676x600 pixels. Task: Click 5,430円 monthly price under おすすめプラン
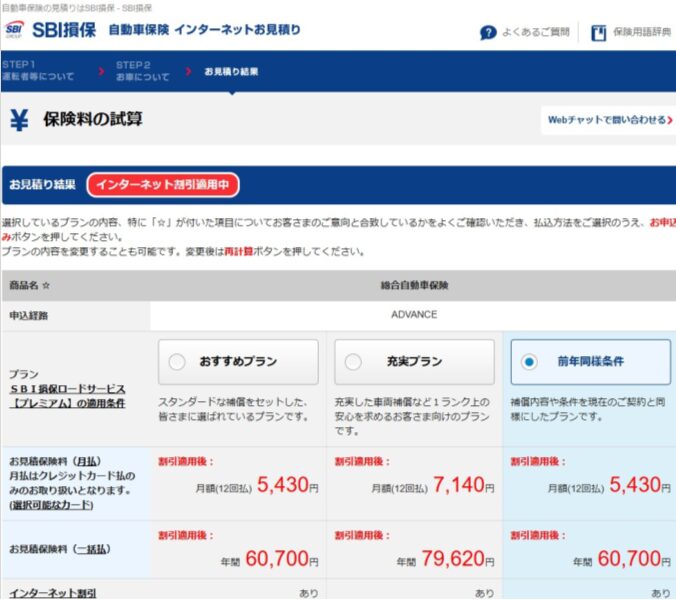288,485
